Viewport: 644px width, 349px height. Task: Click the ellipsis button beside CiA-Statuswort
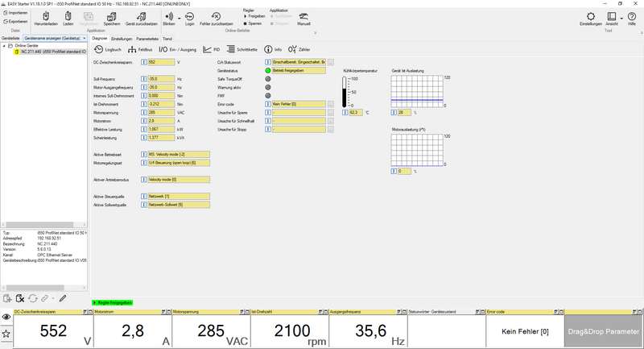[331, 63]
